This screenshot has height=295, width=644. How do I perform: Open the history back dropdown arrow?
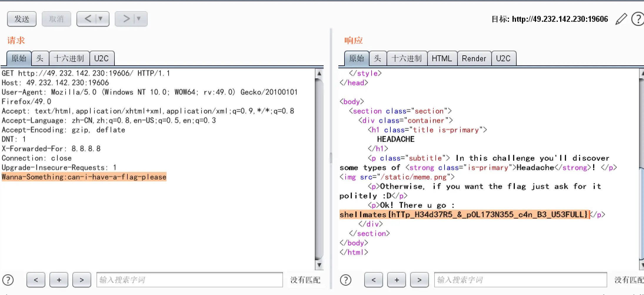[x=101, y=19]
